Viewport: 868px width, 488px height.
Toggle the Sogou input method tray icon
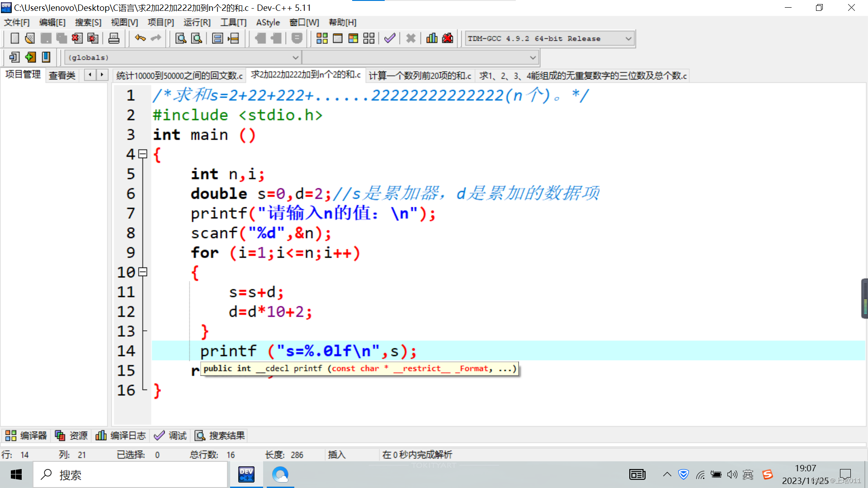tap(767, 474)
